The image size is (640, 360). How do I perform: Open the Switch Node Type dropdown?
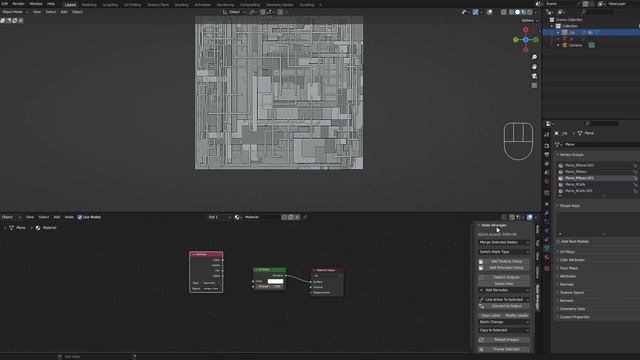pyautogui.click(x=504, y=252)
